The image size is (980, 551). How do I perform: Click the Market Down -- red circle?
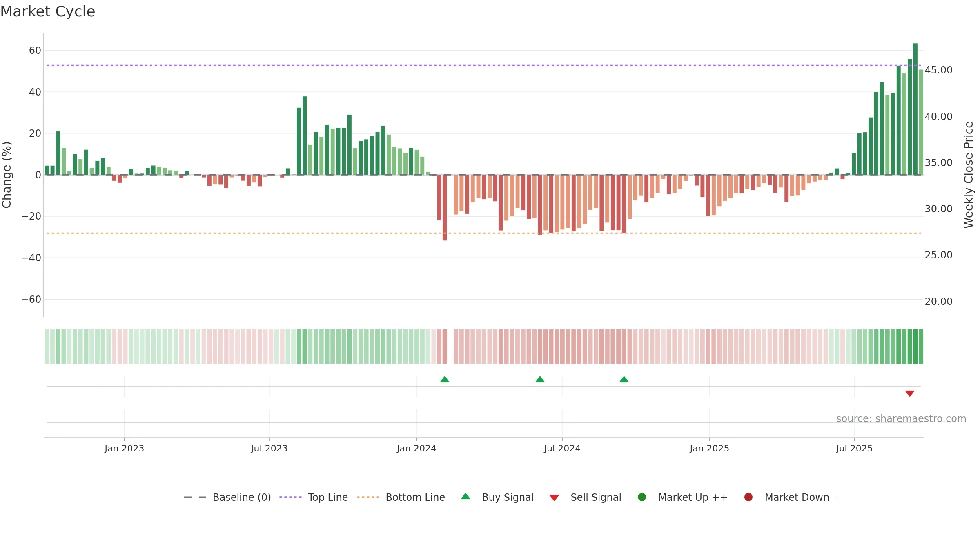click(748, 497)
